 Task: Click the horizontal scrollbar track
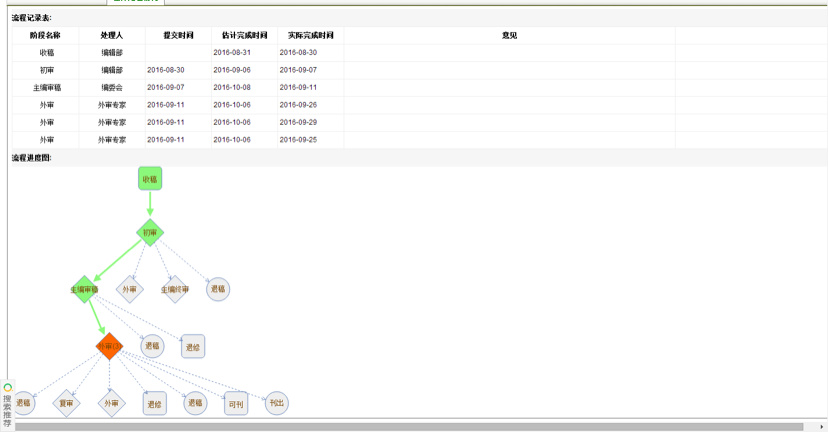(409, 427)
